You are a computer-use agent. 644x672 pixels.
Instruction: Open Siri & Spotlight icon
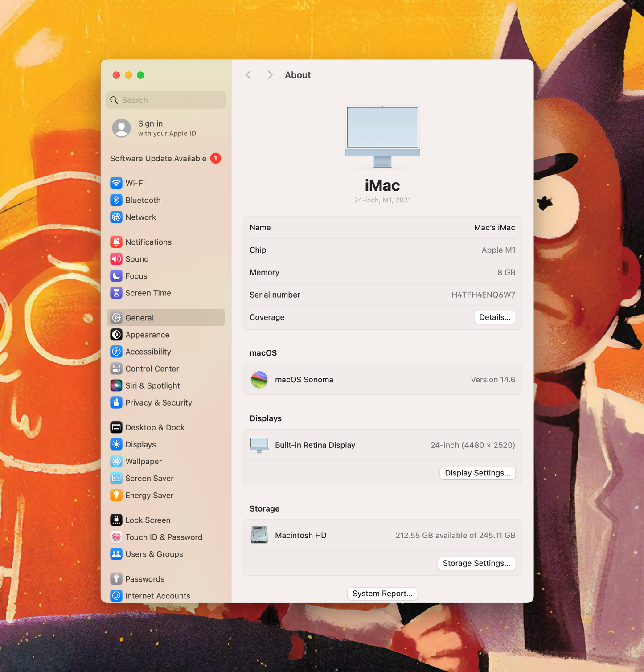pyautogui.click(x=116, y=385)
